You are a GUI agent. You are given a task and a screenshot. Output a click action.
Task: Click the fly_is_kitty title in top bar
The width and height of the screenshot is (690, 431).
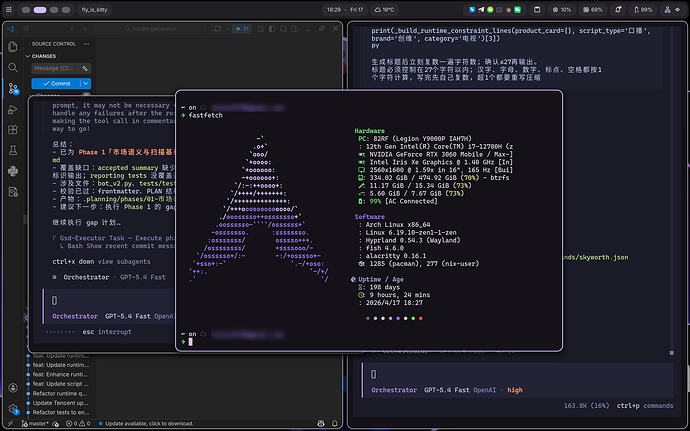pos(94,9)
